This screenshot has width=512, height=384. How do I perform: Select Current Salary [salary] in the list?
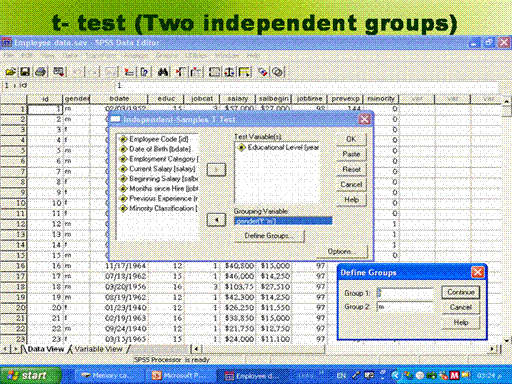158,169
